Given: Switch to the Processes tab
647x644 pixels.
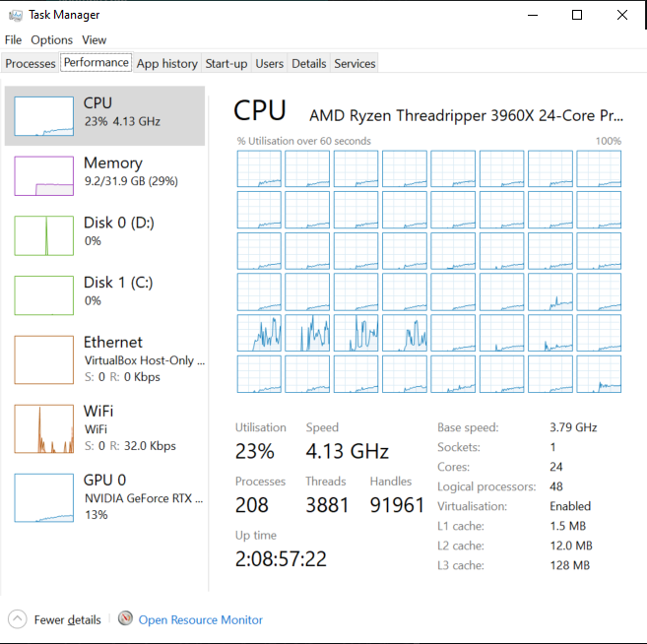Looking at the screenshot, I should pos(31,64).
